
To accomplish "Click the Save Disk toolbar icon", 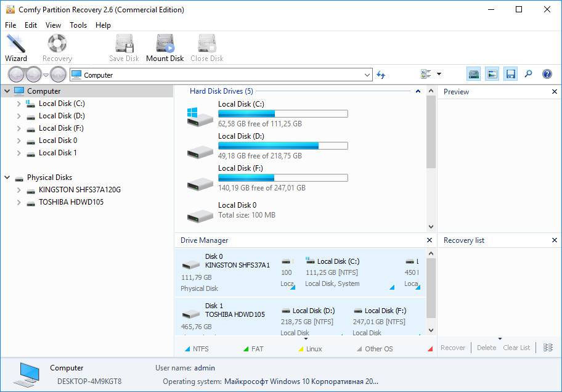I will click(124, 43).
